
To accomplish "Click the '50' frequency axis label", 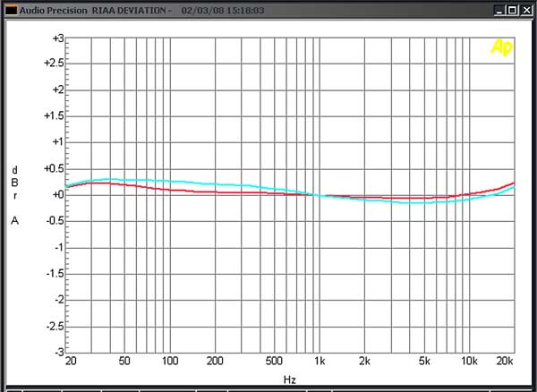I will pyautogui.click(x=124, y=361).
